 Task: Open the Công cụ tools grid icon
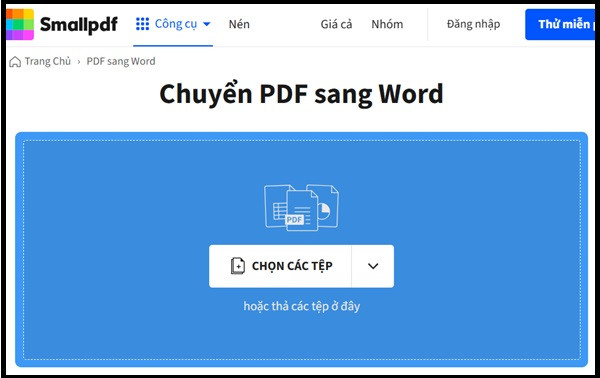point(143,24)
